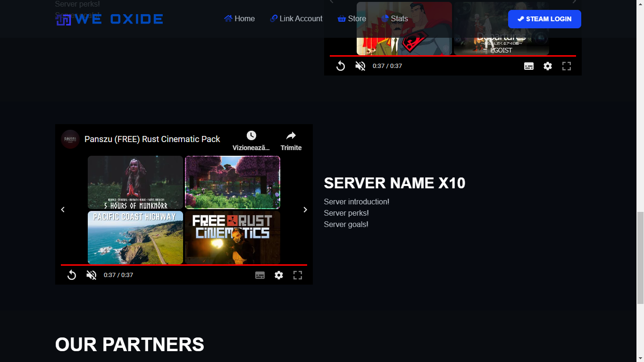Screen dimensions: 644x362
Task: Open settings gear on the upper video
Action: point(548,66)
